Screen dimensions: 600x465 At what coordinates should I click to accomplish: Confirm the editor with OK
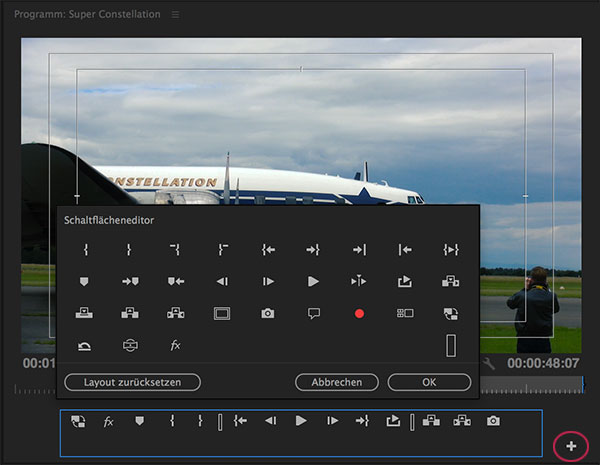click(x=429, y=382)
